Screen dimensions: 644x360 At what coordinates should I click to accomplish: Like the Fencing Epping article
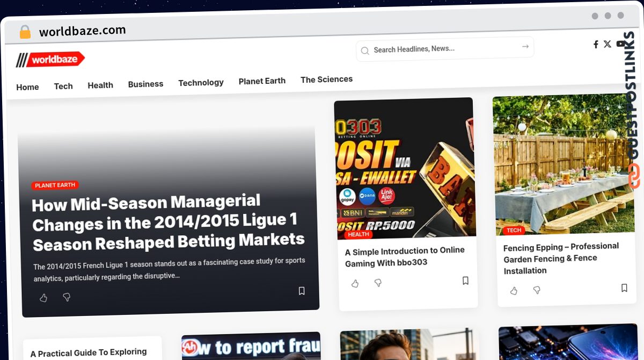point(514,291)
